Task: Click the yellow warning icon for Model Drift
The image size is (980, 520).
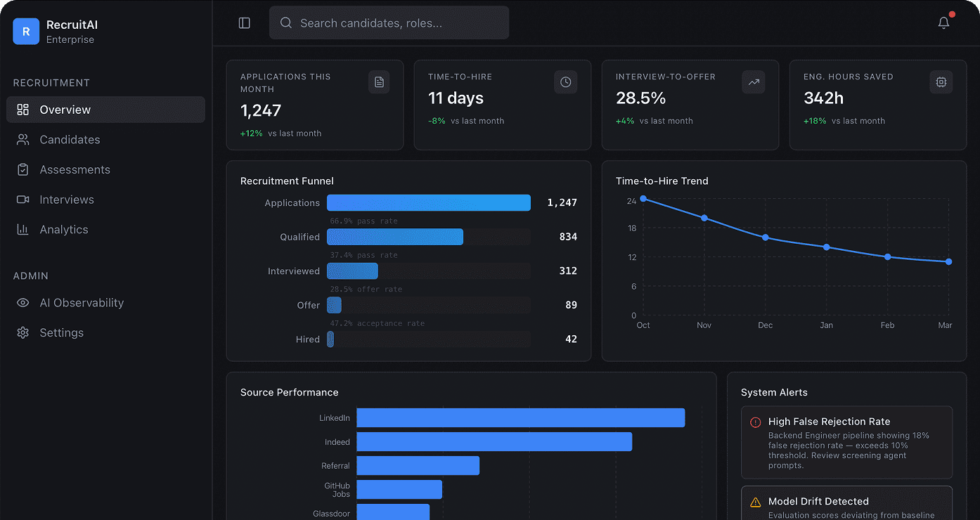Action: pos(756,502)
